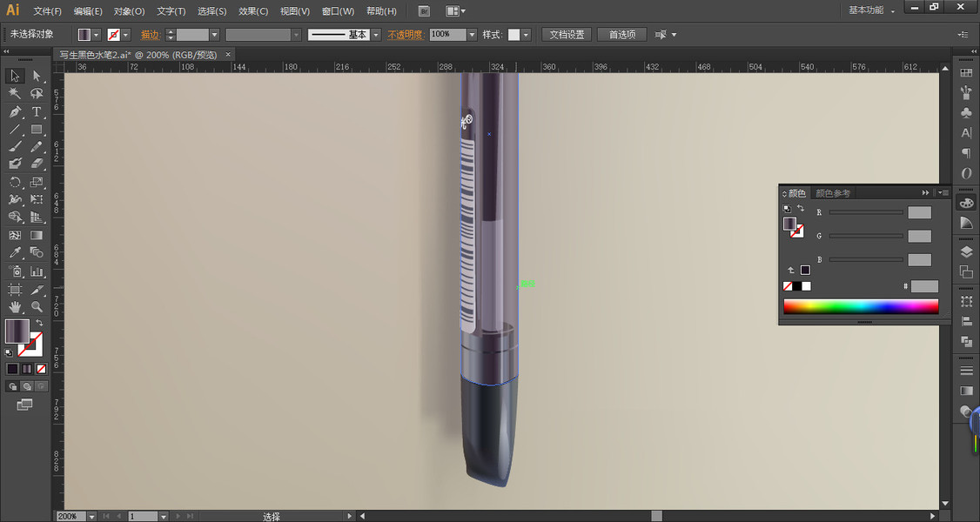Activate the stroke box in Color panel

coord(797,231)
